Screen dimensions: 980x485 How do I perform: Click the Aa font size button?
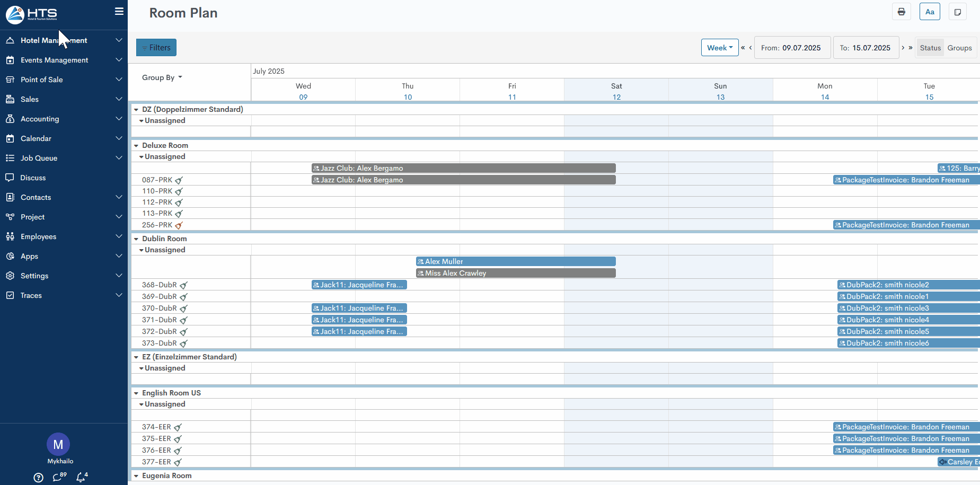(930, 12)
